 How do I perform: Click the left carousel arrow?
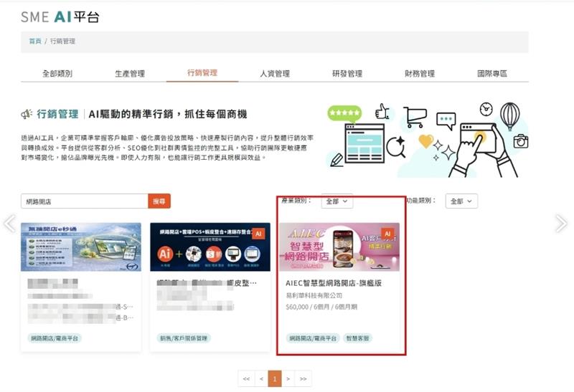tap(9, 223)
